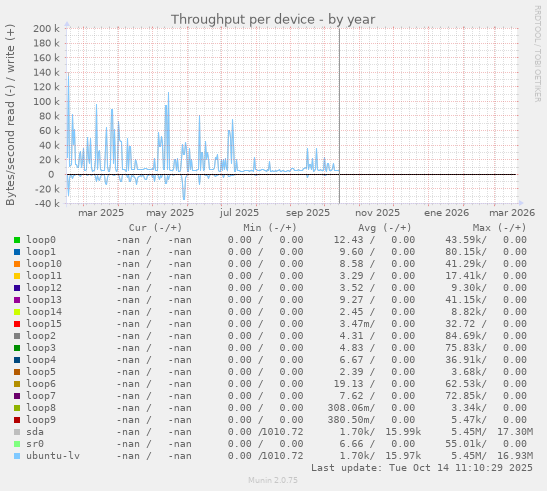
Task: Click the sr0 light green swatch
Action: tap(17, 444)
